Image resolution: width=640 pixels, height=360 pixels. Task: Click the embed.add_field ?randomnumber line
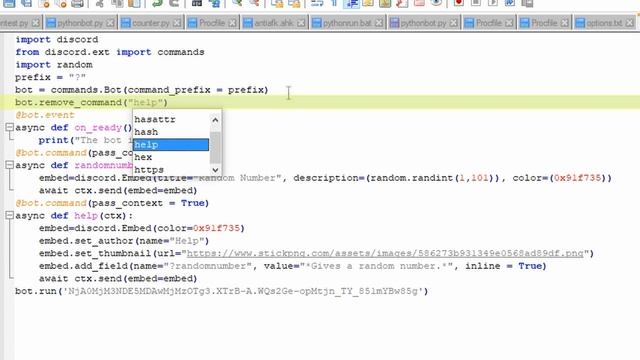(292, 266)
